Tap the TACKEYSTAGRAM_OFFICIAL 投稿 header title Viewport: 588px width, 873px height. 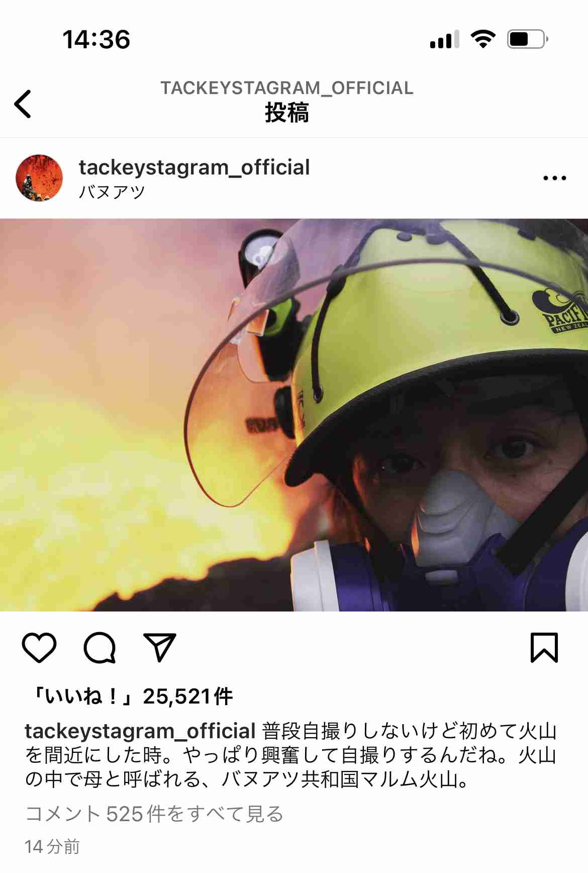tap(287, 101)
